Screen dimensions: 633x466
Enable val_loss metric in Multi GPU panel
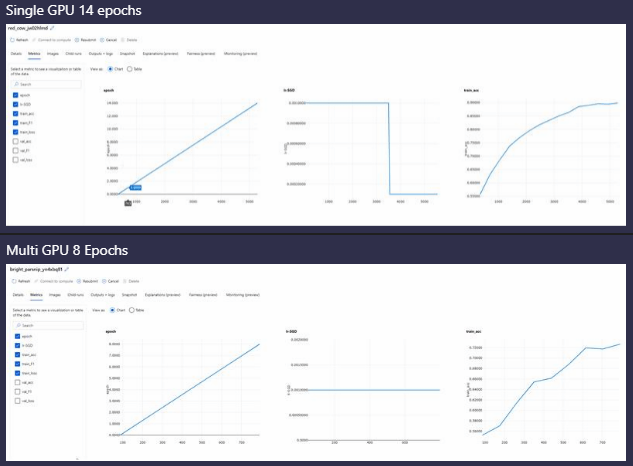17,401
